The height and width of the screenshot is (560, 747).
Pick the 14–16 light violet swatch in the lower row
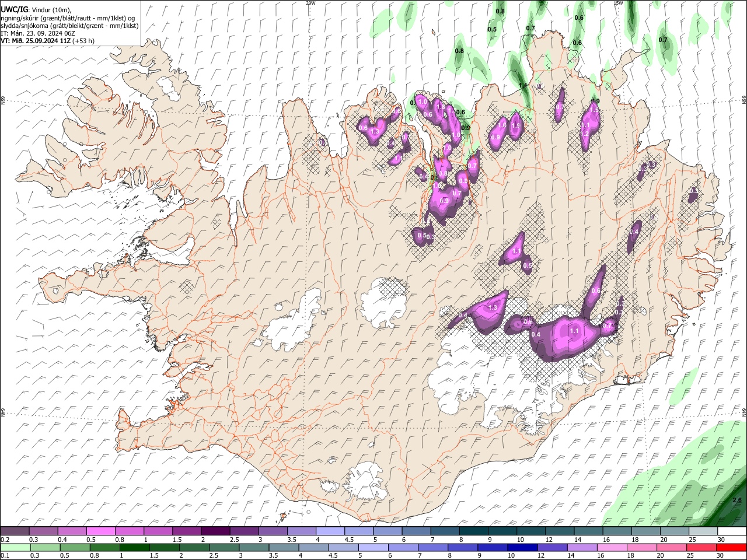pos(581,547)
